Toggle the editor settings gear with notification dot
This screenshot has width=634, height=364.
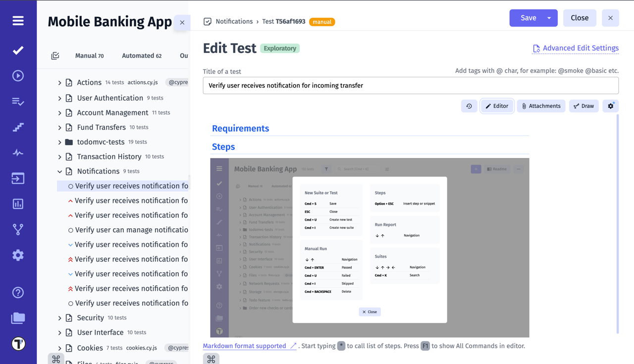click(x=610, y=105)
